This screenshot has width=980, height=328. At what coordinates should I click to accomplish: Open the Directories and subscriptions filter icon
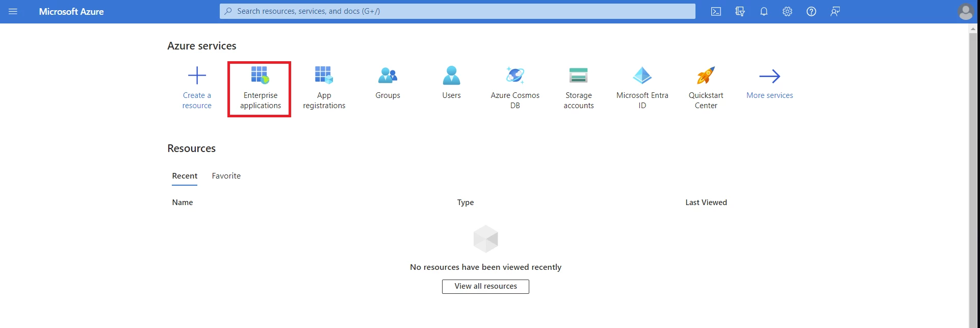(x=740, y=11)
